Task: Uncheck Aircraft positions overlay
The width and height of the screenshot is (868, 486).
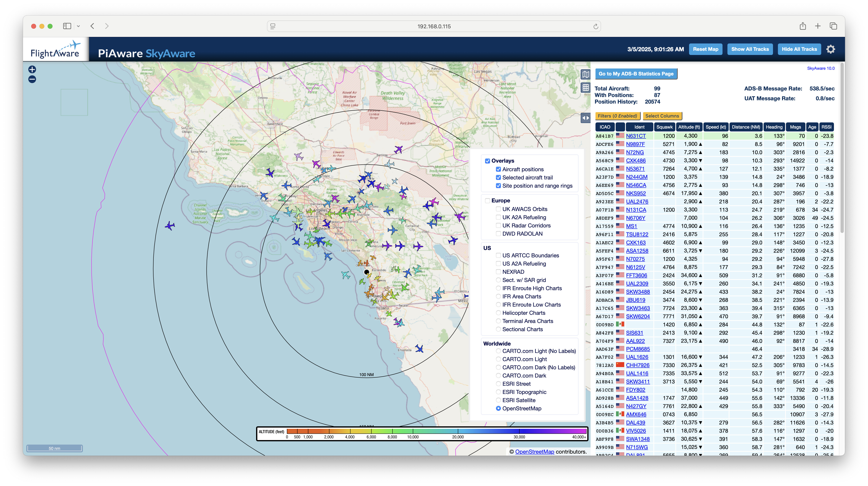Action: [498, 169]
